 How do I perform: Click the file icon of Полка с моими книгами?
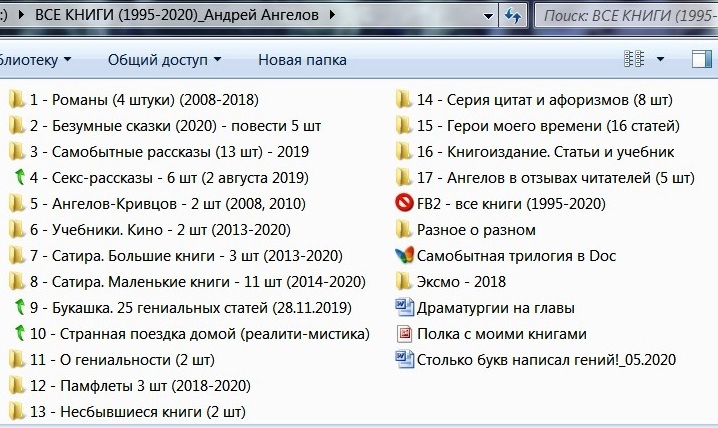[404, 334]
